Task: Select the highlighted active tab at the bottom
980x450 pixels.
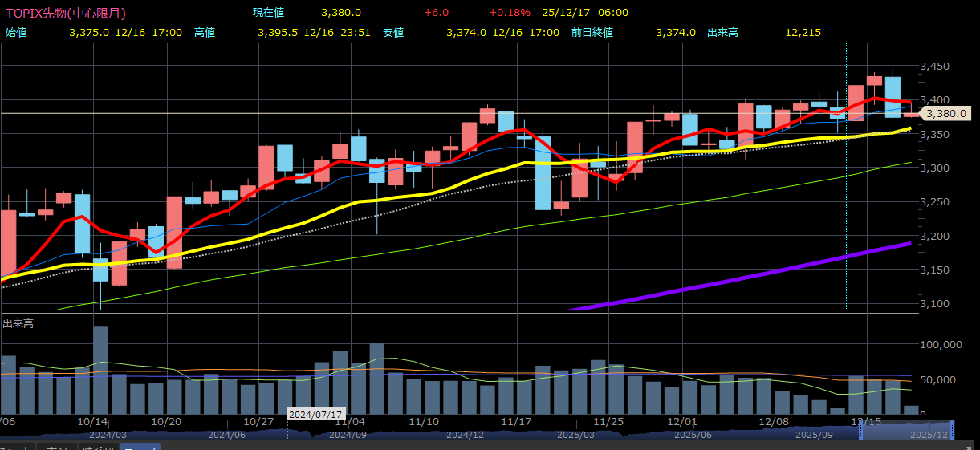Action: pos(140,447)
